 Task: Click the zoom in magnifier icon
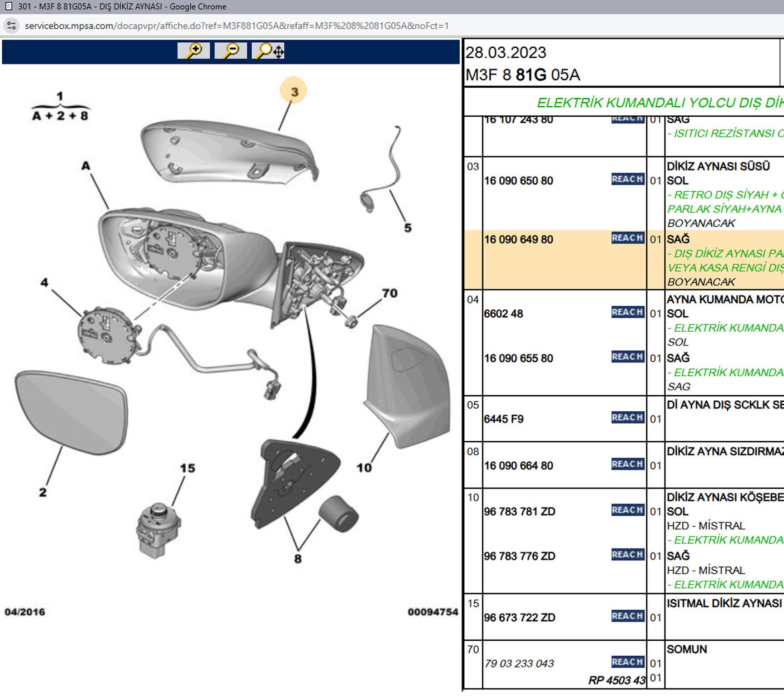pos(194,50)
